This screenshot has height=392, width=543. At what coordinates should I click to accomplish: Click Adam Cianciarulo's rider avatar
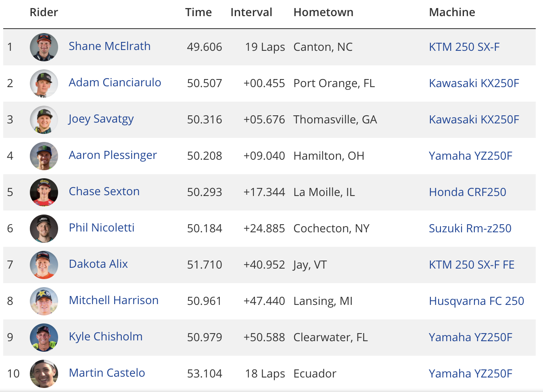pyautogui.click(x=44, y=83)
